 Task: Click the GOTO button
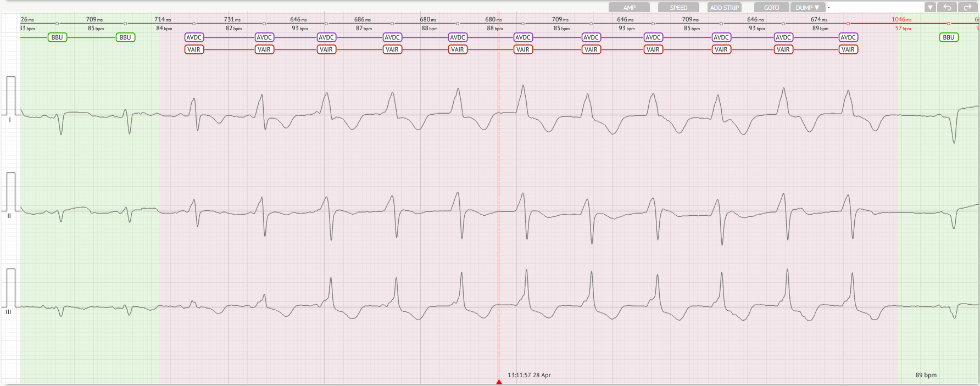(771, 8)
